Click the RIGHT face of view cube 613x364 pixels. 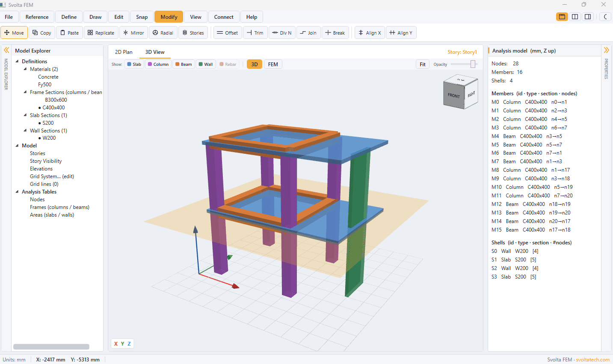tap(471, 94)
